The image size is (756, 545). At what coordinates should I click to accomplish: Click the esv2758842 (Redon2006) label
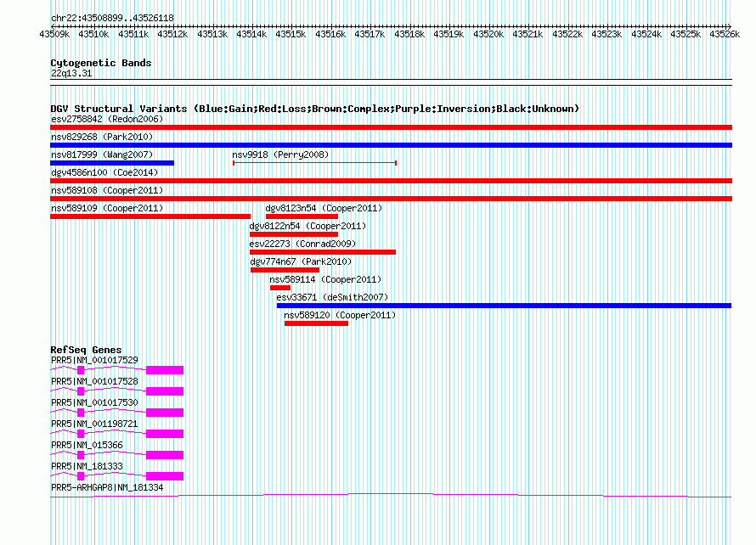pos(107,119)
